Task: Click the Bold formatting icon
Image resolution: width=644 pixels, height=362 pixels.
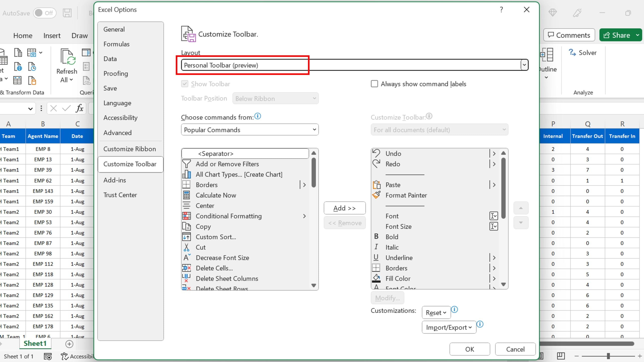Action: pyautogui.click(x=376, y=236)
